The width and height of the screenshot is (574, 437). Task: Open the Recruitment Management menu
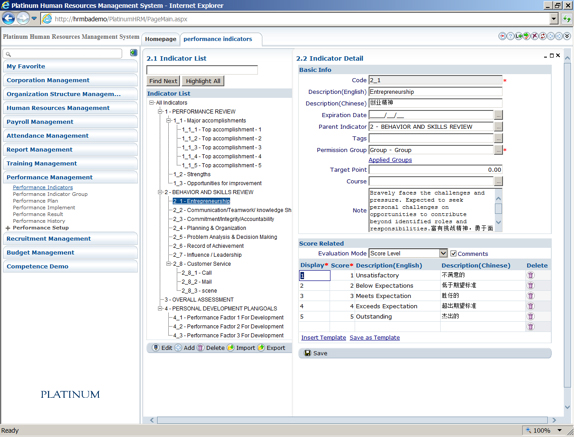coord(70,239)
